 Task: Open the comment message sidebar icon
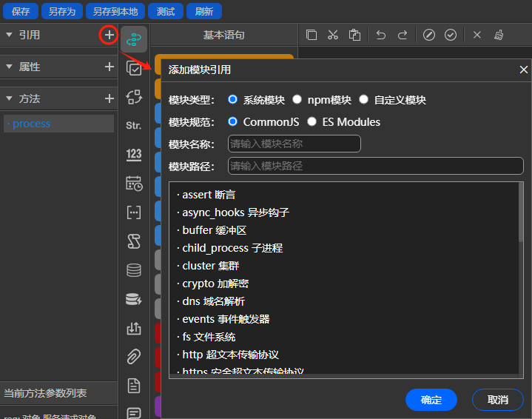click(134, 413)
